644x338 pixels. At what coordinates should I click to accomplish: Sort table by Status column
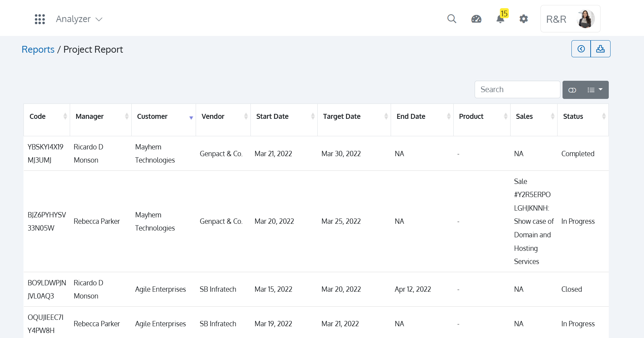(583, 120)
